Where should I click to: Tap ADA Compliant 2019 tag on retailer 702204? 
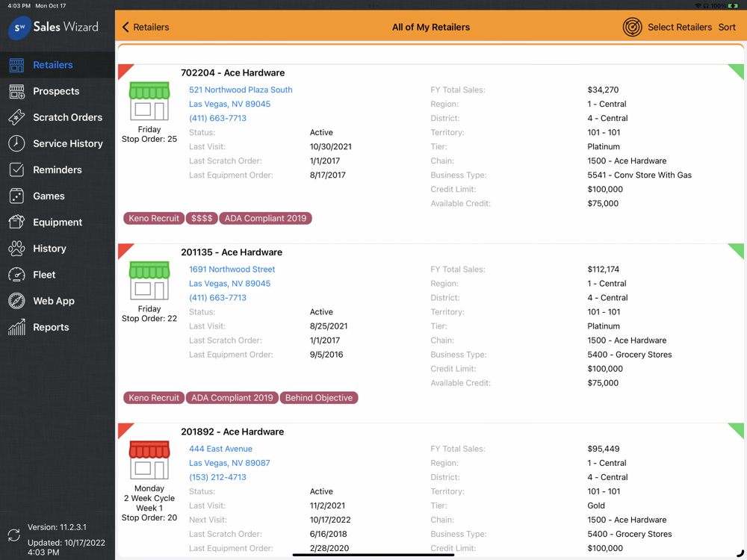click(x=265, y=218)
